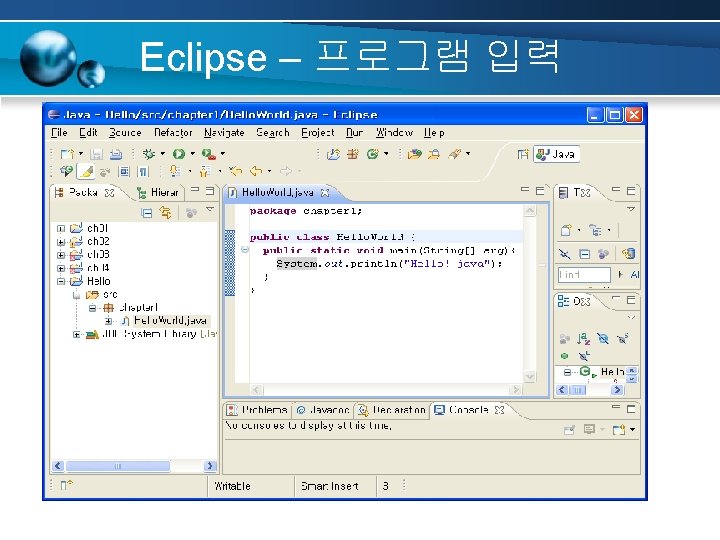Click the Print toolbar icon
Image resolution: width=720 pixels, height=540 pixels.
click(x=116, y=154)
